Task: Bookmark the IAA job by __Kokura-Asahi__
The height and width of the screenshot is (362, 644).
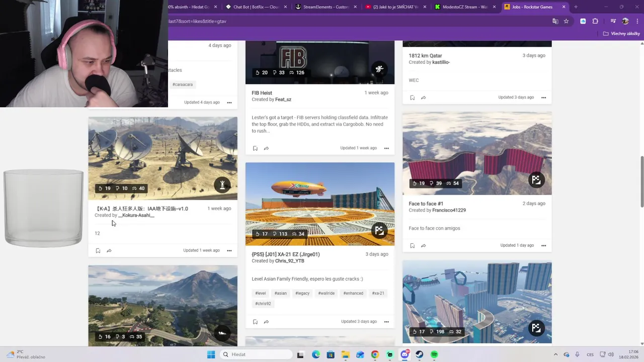Action: coord(98,250)
